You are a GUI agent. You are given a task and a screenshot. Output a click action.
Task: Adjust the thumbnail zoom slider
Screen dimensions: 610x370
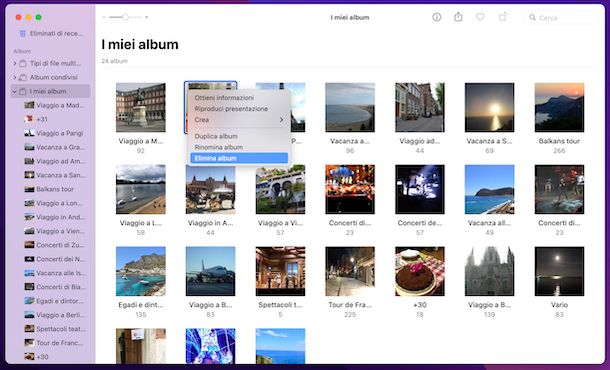(x=125, y=17)
